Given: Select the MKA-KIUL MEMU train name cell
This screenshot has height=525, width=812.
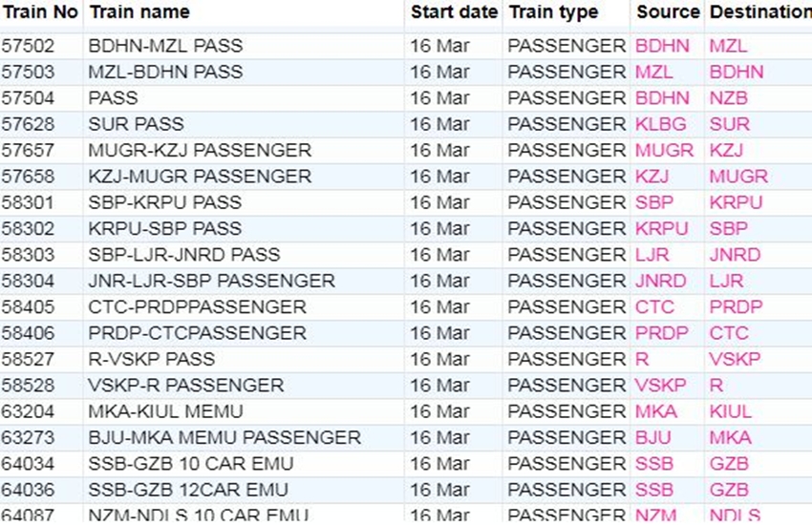Looking at the screenshot, I should (165, 411).
